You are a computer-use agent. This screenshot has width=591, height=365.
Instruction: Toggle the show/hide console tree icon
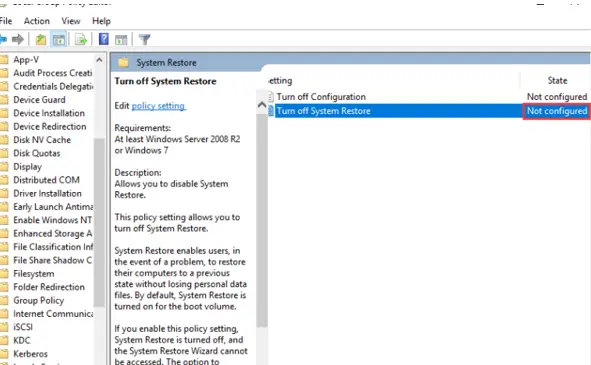coord(59,39)
